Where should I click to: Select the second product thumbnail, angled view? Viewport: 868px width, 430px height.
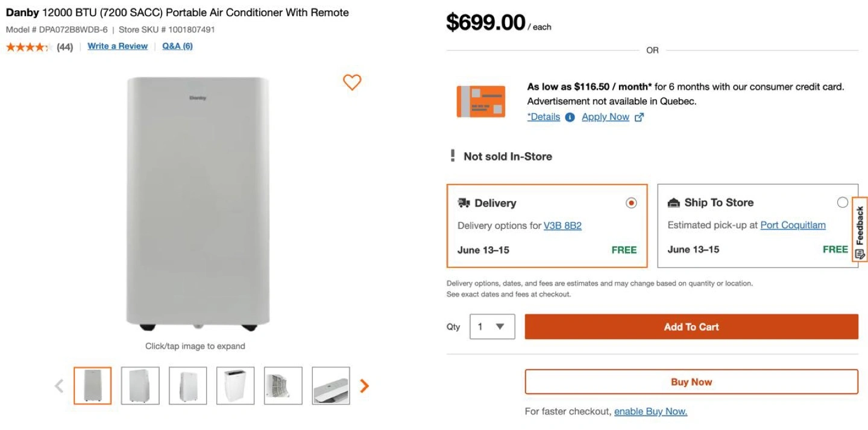140,385
